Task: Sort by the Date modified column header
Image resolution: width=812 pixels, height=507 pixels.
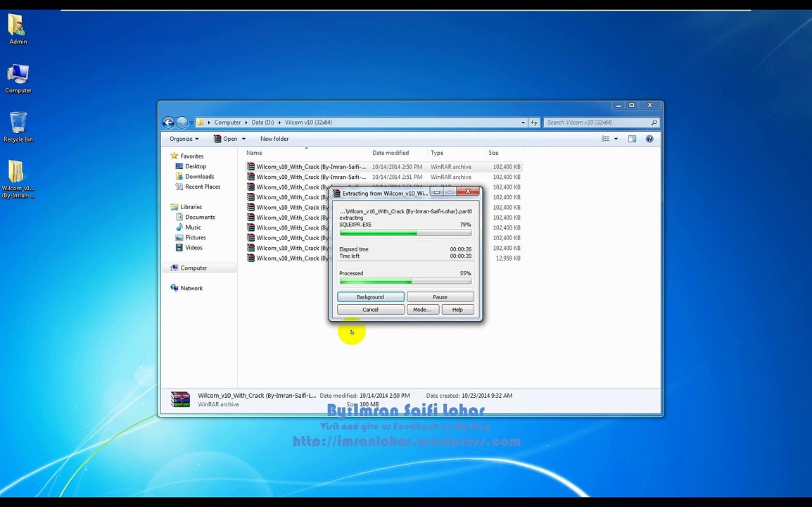Action: click(x=398, y=153)
